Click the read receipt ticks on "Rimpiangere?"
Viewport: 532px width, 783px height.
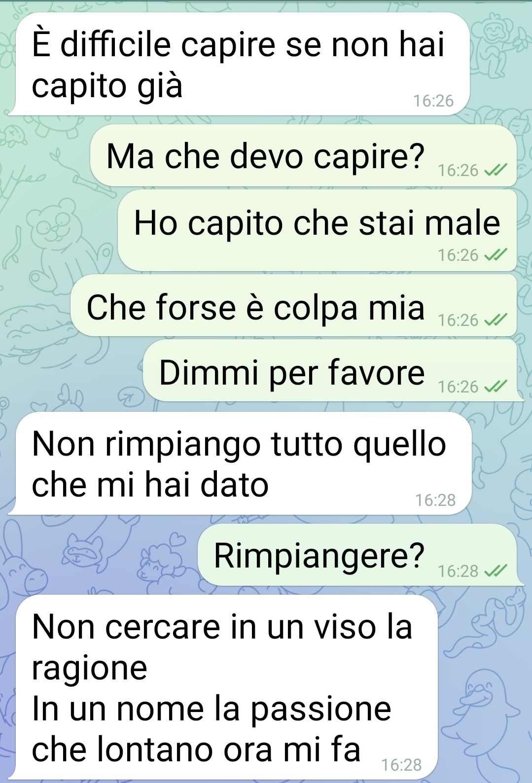click(495, 571)
